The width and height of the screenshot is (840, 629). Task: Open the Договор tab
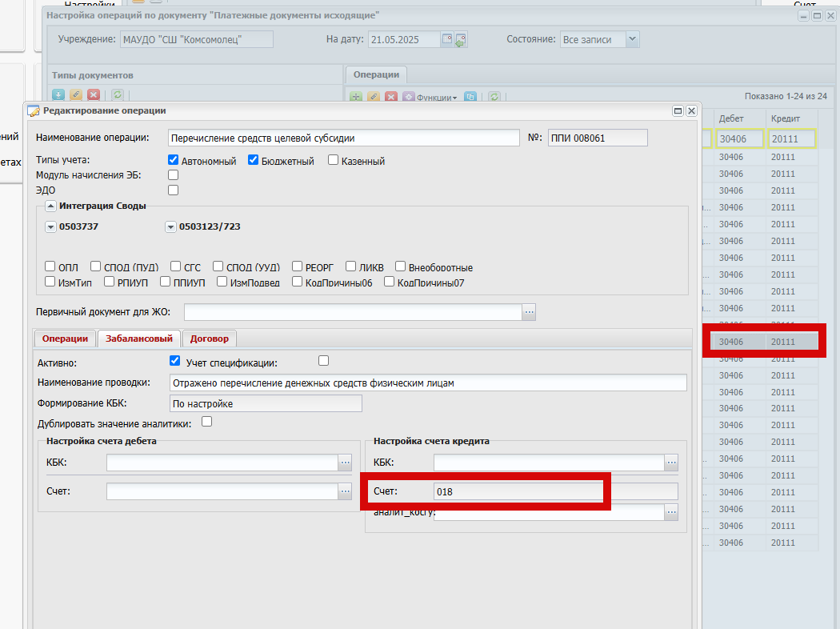click(209, 339)
